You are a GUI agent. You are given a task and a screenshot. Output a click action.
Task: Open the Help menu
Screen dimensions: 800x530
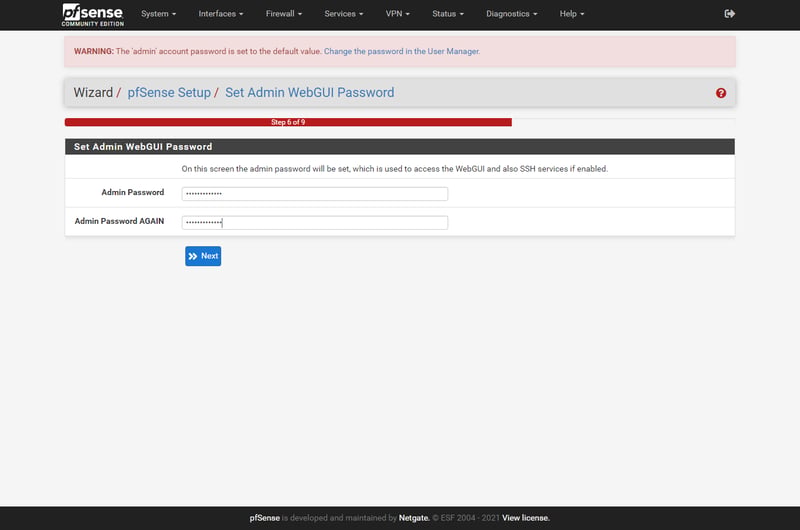pyautogui.click(x=572, y=14)
